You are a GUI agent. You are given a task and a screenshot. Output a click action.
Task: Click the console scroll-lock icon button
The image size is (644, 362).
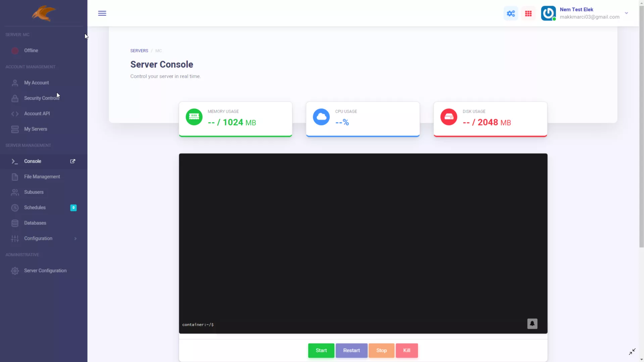tap(532, 324)
